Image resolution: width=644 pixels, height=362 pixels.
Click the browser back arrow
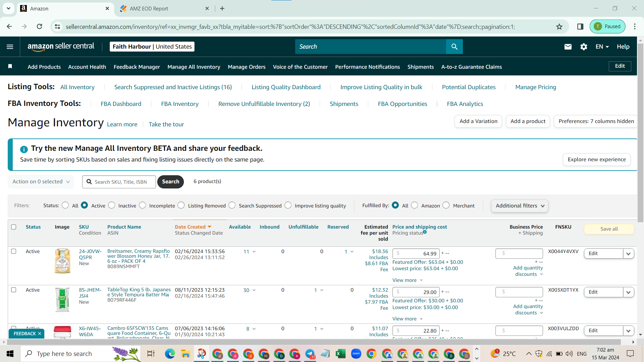(9, 26)
